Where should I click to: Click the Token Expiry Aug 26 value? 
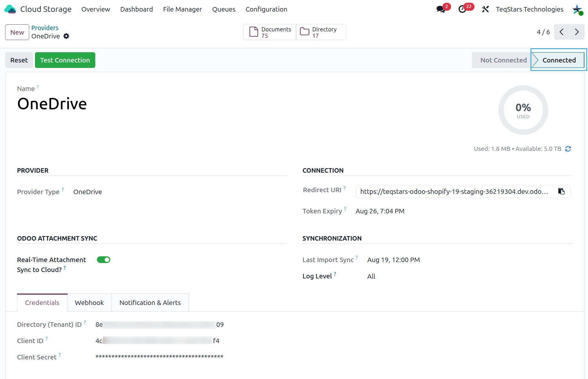click(x=380, y=211)
